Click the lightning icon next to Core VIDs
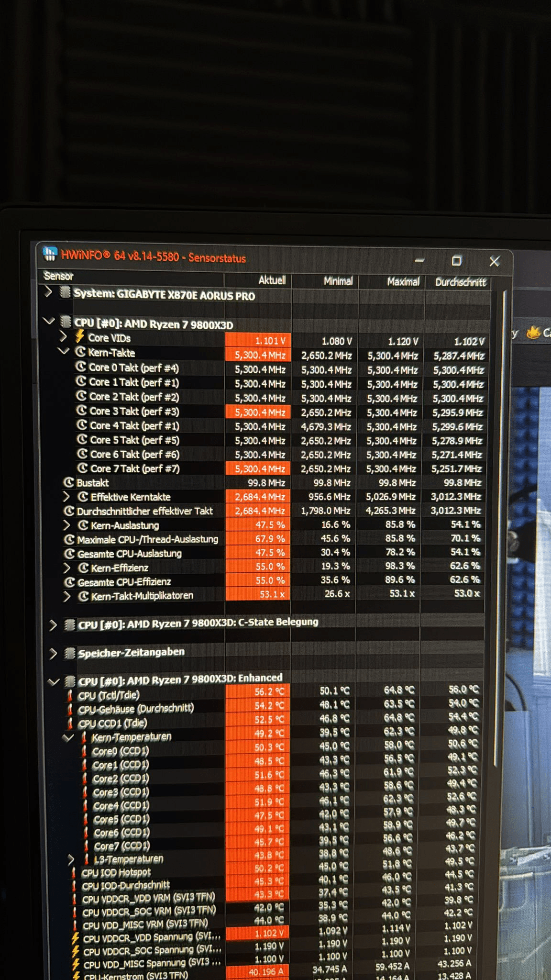 pos(79,336)
